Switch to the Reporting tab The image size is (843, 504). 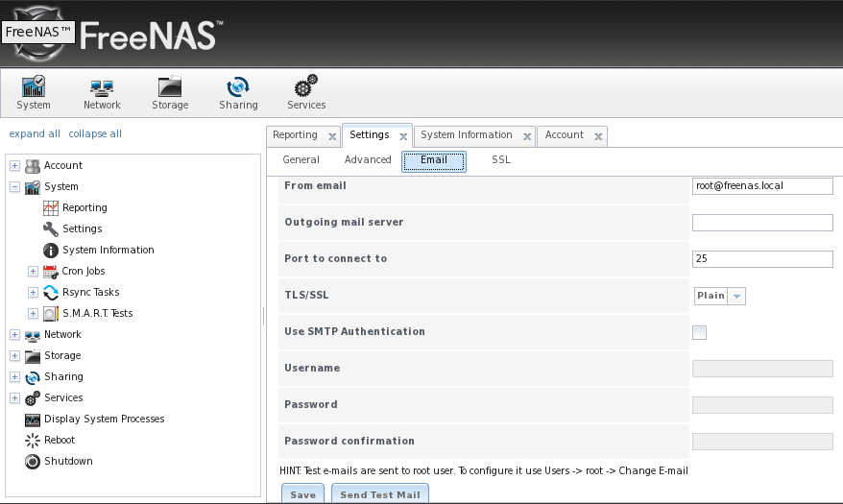coord(295,134)
